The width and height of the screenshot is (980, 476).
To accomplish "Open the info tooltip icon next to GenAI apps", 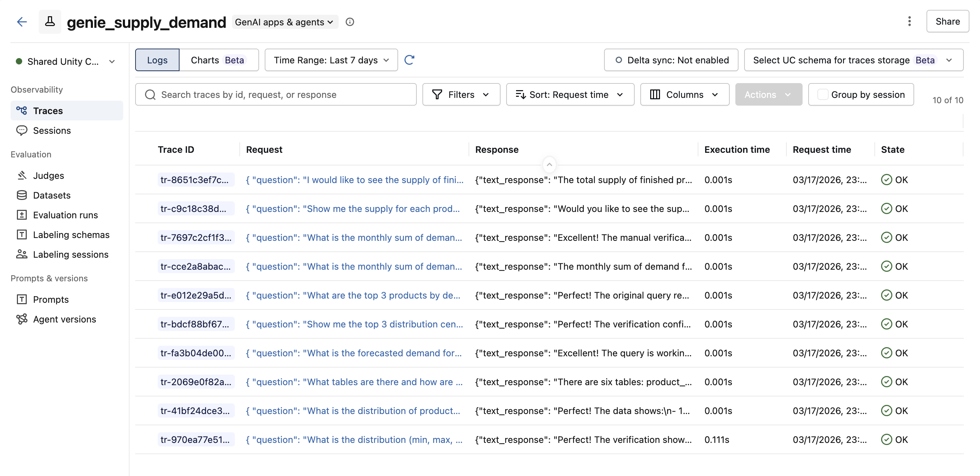I will point(350,22).
